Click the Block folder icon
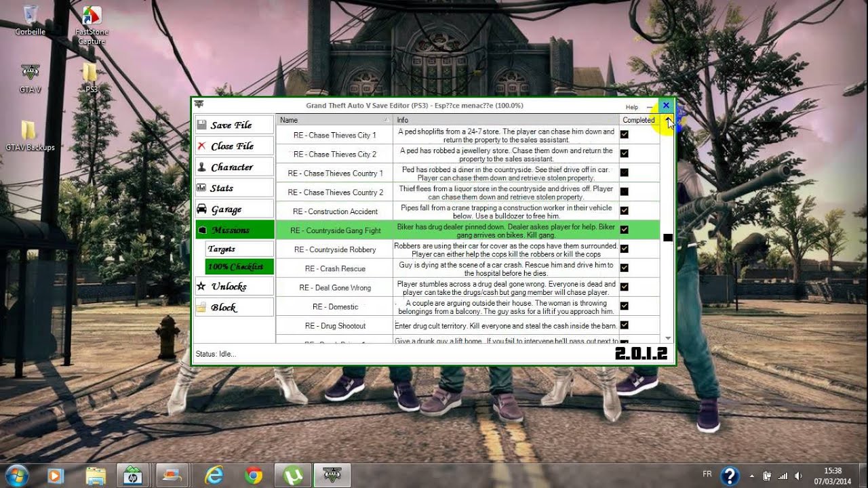Screen dimensions: 868x488 point(201,307)
